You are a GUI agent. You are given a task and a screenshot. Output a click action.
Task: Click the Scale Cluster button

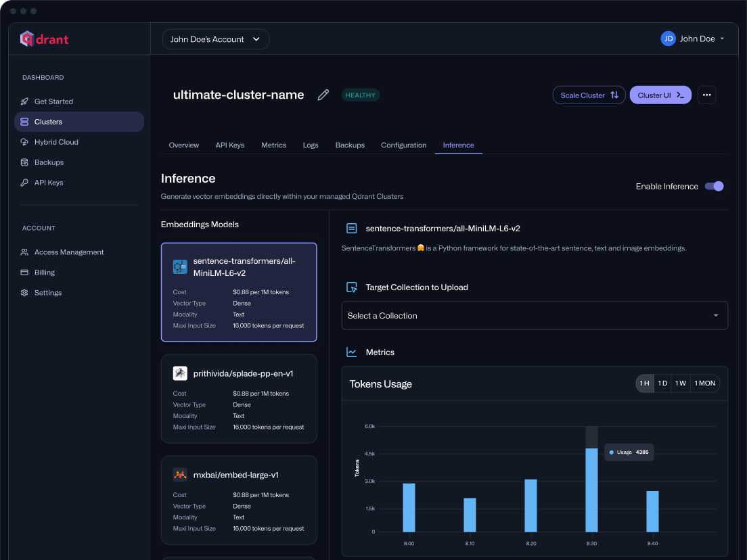[588, 95]
